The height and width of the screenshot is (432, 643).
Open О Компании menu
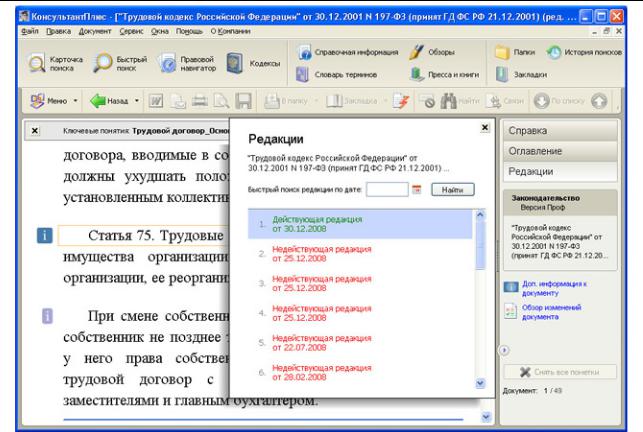click(x=230, y=31)
